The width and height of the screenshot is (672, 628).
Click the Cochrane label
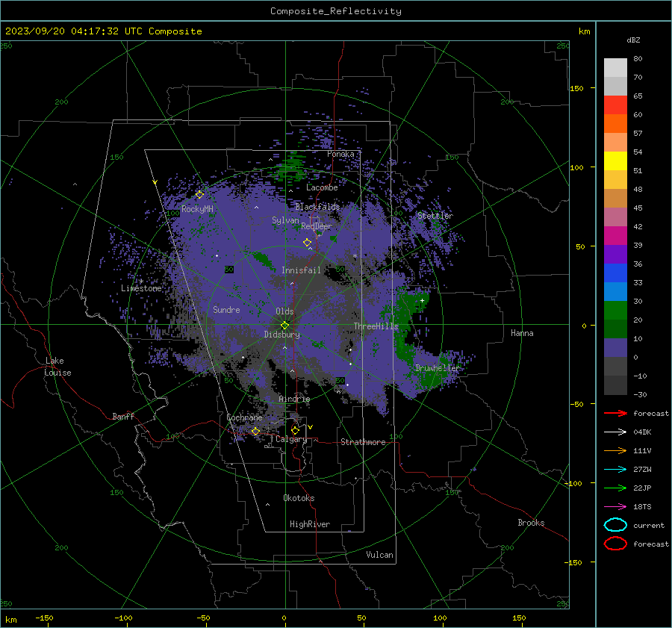244,417
